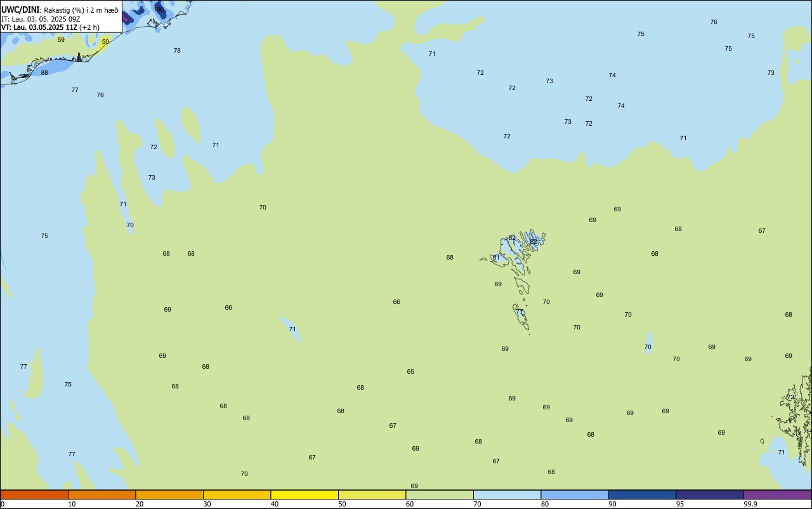Pick the dark blue 90–95 legend swatch

pyautogui.click(x=642, y=494)
